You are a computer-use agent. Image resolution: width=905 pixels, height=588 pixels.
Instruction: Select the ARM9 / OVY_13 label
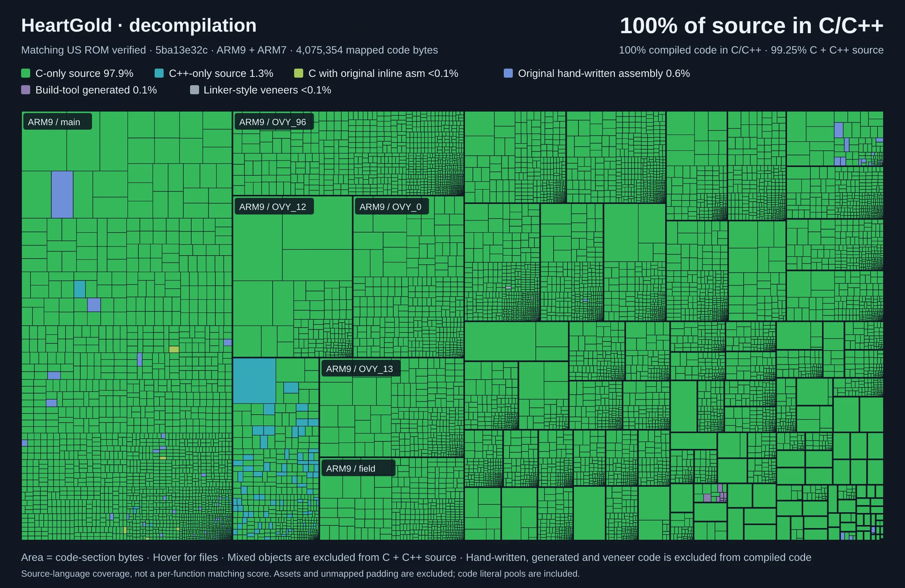pyautogui.click(x=361, y=369)
